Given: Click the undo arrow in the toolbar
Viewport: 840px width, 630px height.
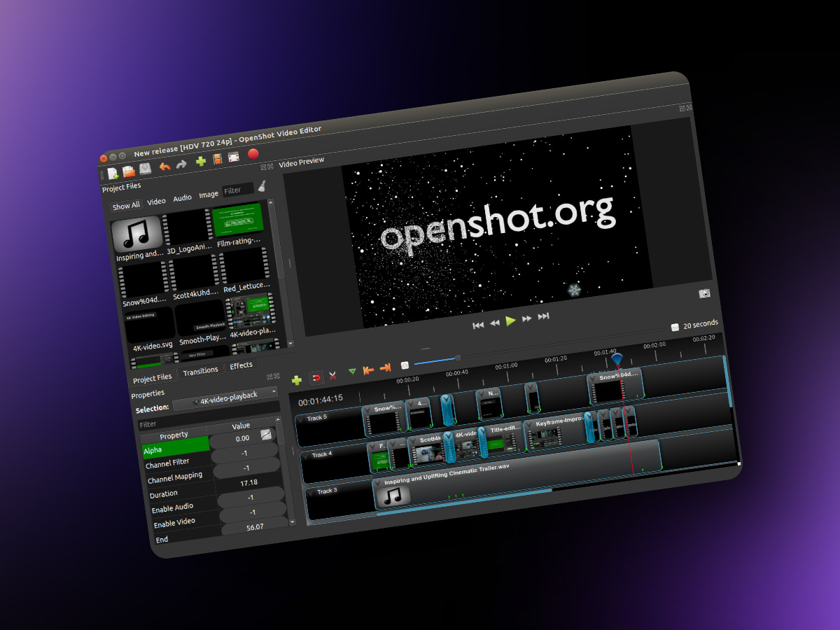Looking at the screenshot, I should pos(164,167).
